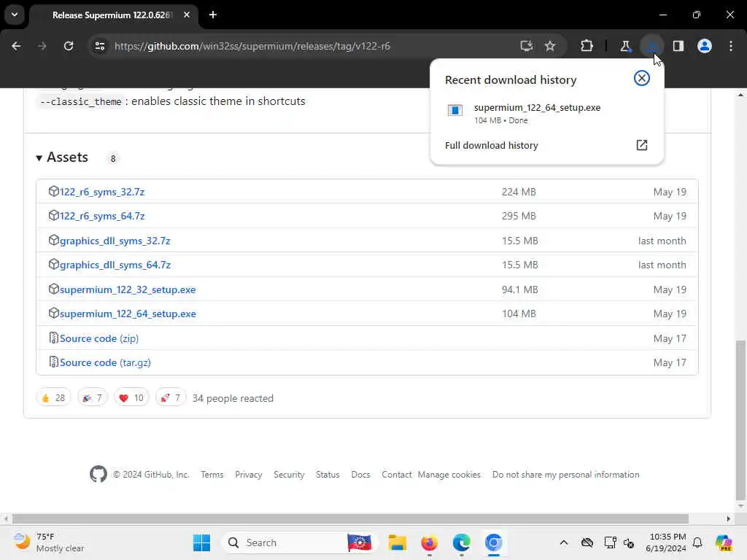Click the 34 people reacted text
Screen dimensions: 747x560
(x=233, y=398)
